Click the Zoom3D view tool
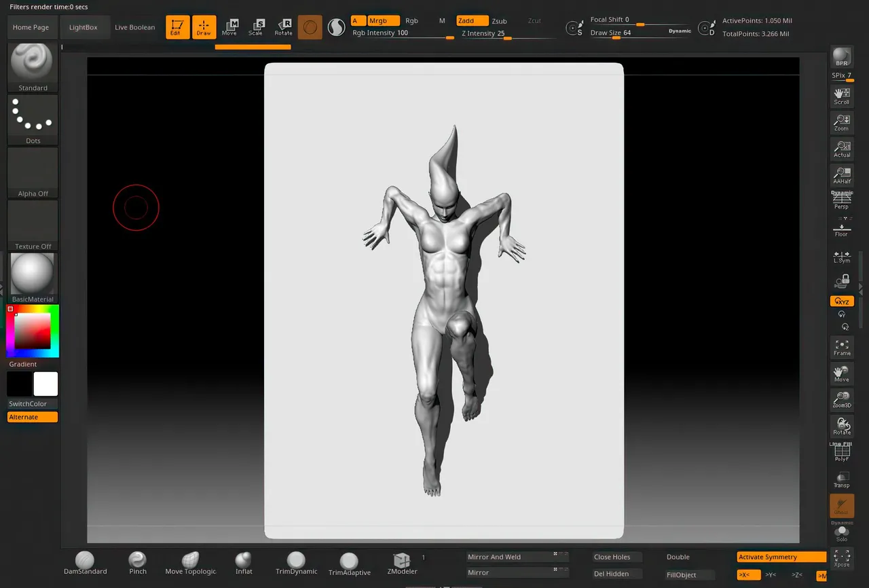Viewport: 869px width, 588px height. pos(842,401)
